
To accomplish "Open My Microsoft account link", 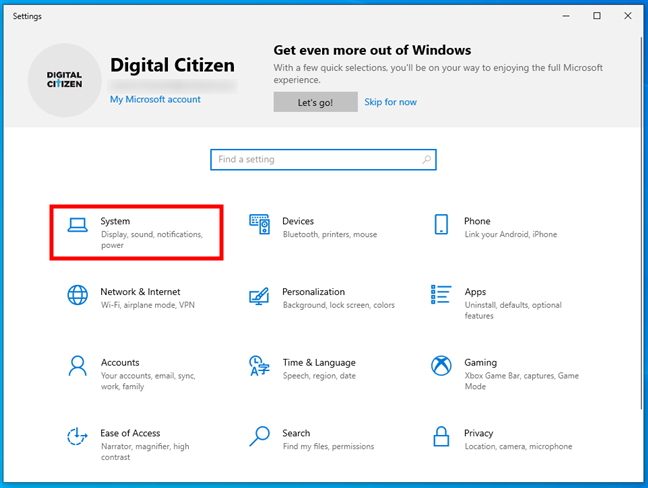I will coord(155,99).
